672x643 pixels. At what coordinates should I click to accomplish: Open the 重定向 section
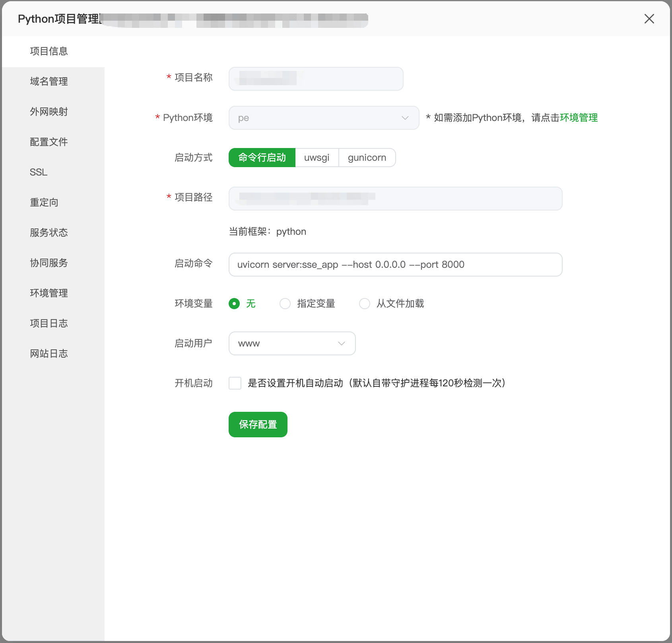44,202
